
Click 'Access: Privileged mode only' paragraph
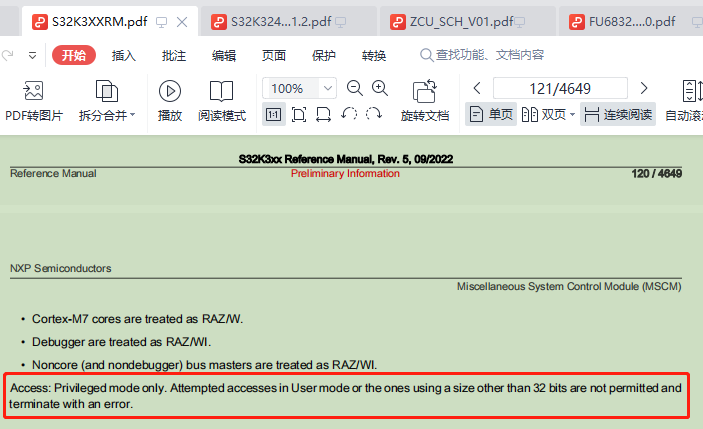point(345,396)
